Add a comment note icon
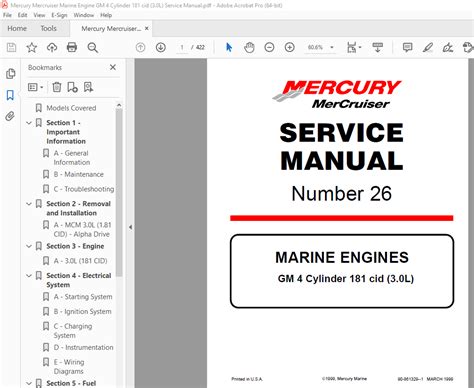Viewport: 474px width, 388px height. coord(407,47)
